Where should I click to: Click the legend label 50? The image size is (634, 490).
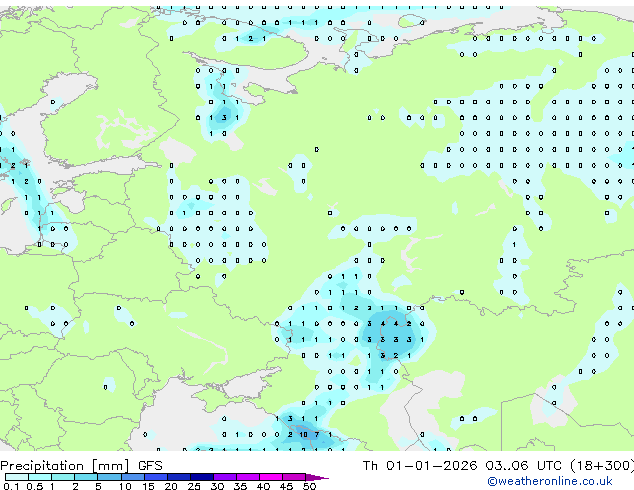coord(310,486)
